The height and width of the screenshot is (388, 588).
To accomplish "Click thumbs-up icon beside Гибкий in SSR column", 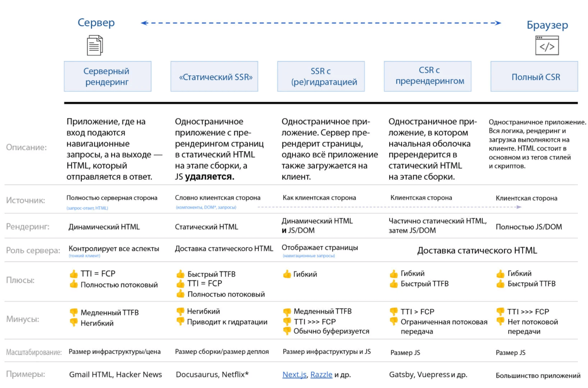I will 287,274.
